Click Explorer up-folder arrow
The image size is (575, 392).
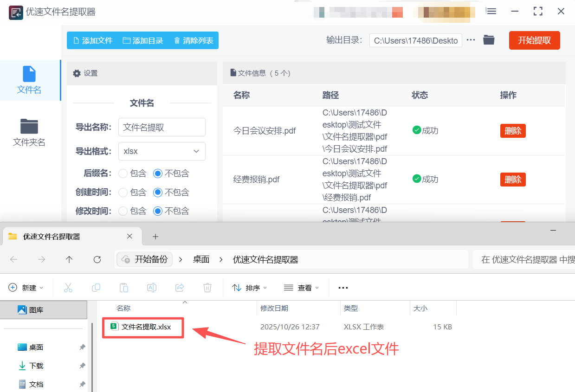pos(69,259)
